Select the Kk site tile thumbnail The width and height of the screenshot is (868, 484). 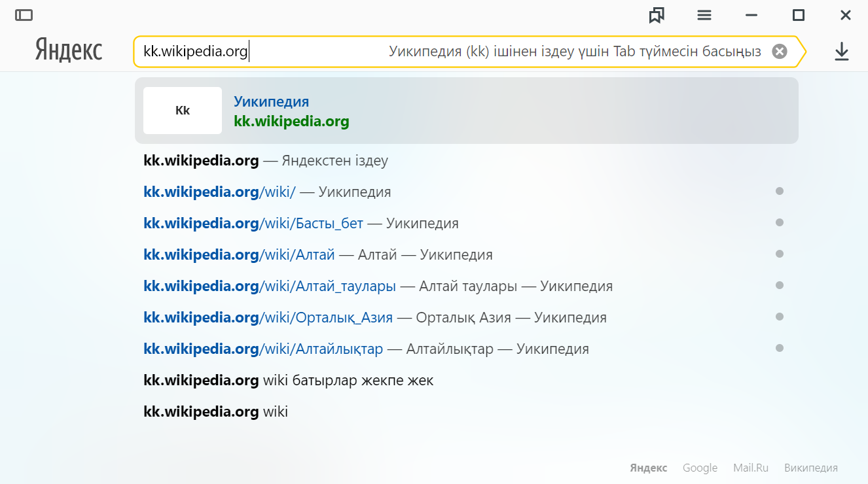pos(183,111)
